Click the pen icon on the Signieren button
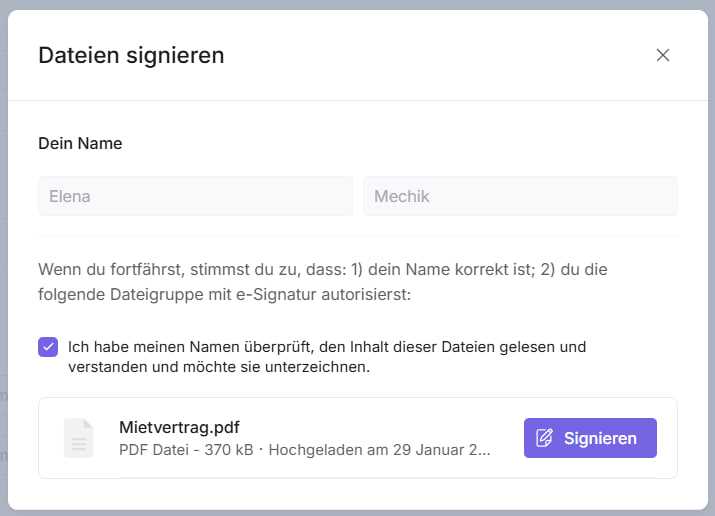Viewport: 715px width, 516px height. 545,438
